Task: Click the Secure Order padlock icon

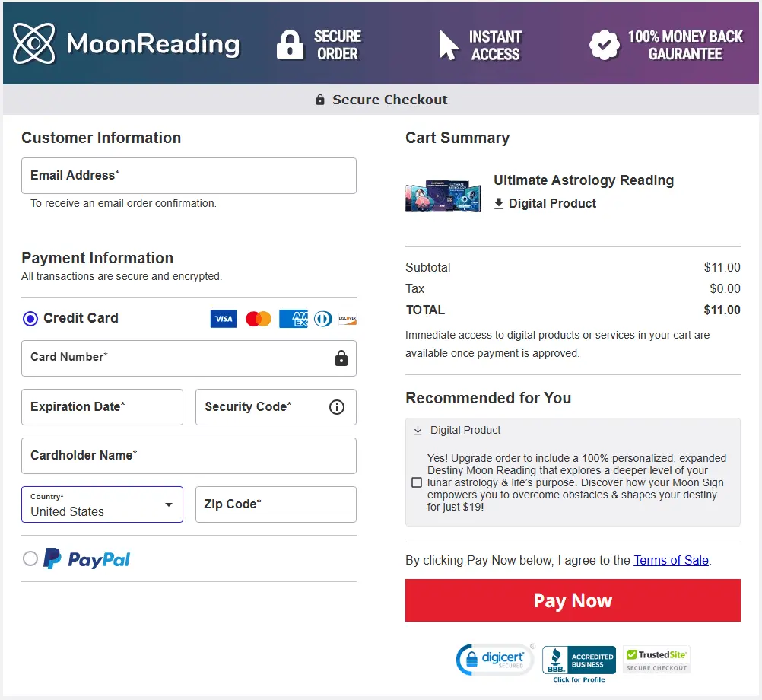Action: pyautogui.click(x=290, y=43)
